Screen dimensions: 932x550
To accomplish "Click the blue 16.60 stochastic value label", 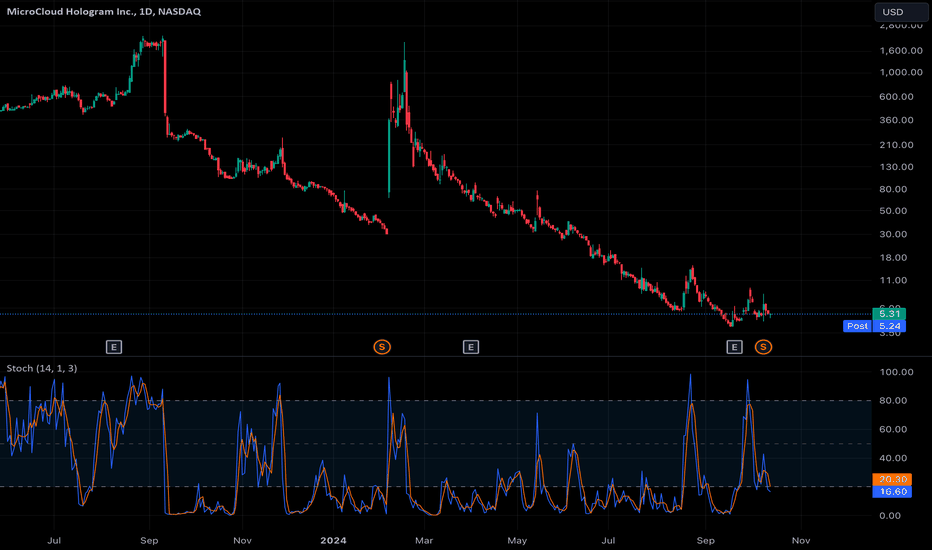I will pyautogui.click(x=892, y=492).
